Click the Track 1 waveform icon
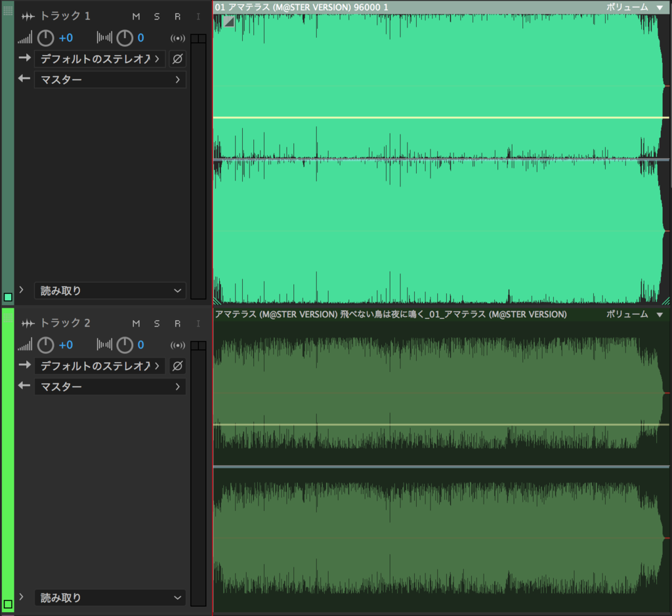Screen dimensions: 672x616 pyautogui.click(x=28, y=16)
